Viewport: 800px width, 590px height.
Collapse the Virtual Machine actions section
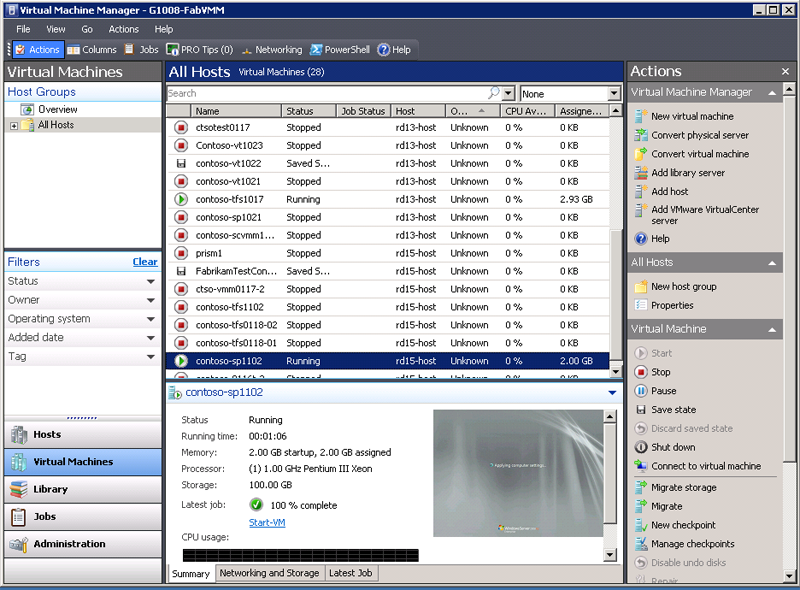pos(772,330)
